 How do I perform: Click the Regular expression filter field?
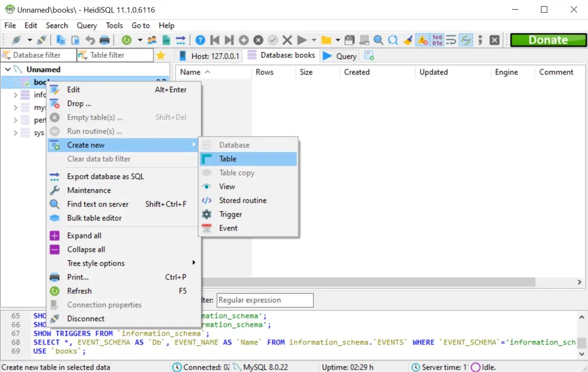tap(265, 300)
